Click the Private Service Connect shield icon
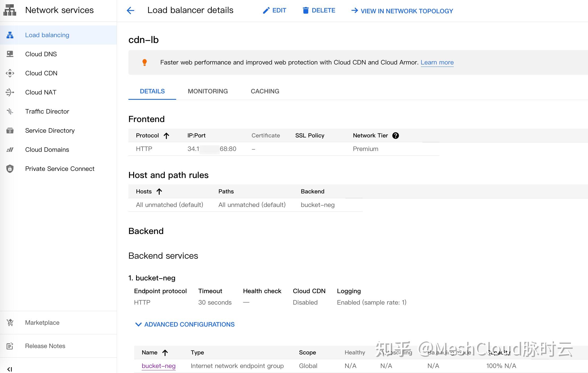 [10, 168]
